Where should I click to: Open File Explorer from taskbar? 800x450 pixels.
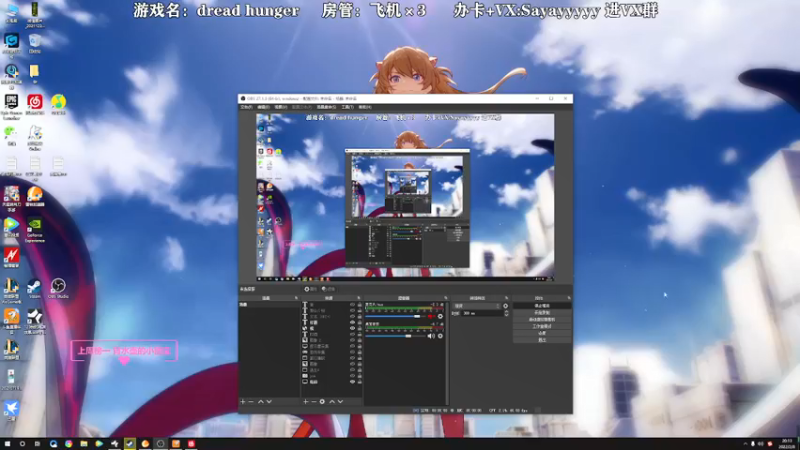pyautogui.click(x=84, y=444)
